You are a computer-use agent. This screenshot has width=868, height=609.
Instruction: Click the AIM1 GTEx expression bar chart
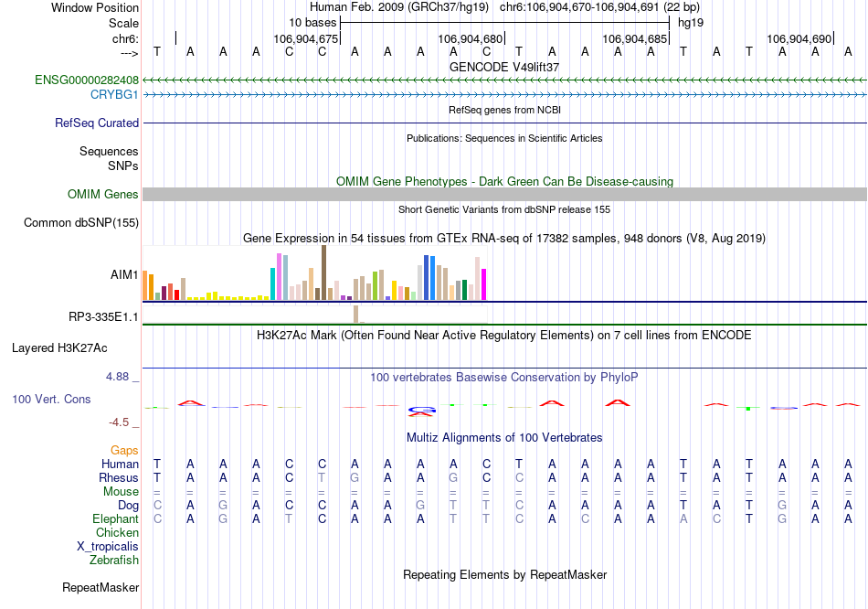tap(314, 273)
